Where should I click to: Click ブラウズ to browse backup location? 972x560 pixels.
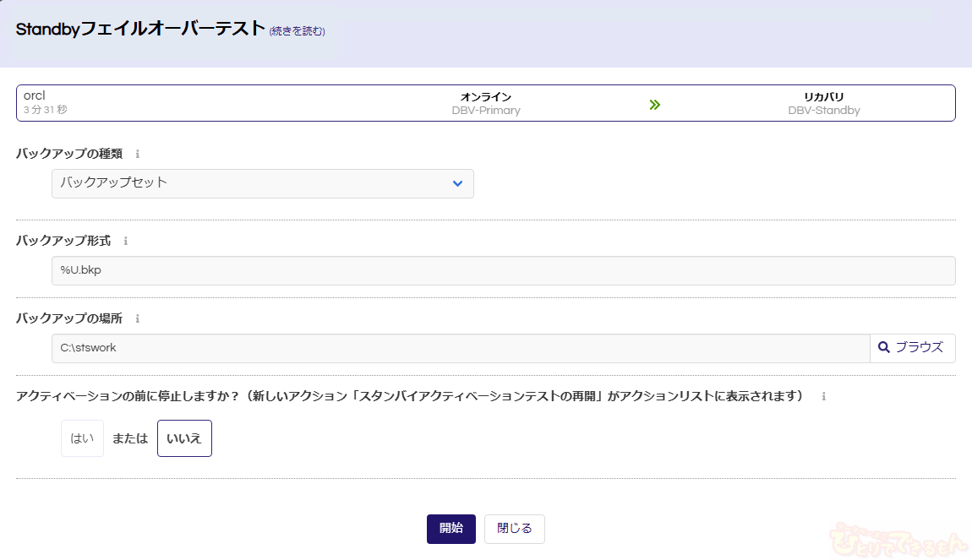(x=912, y=348)
